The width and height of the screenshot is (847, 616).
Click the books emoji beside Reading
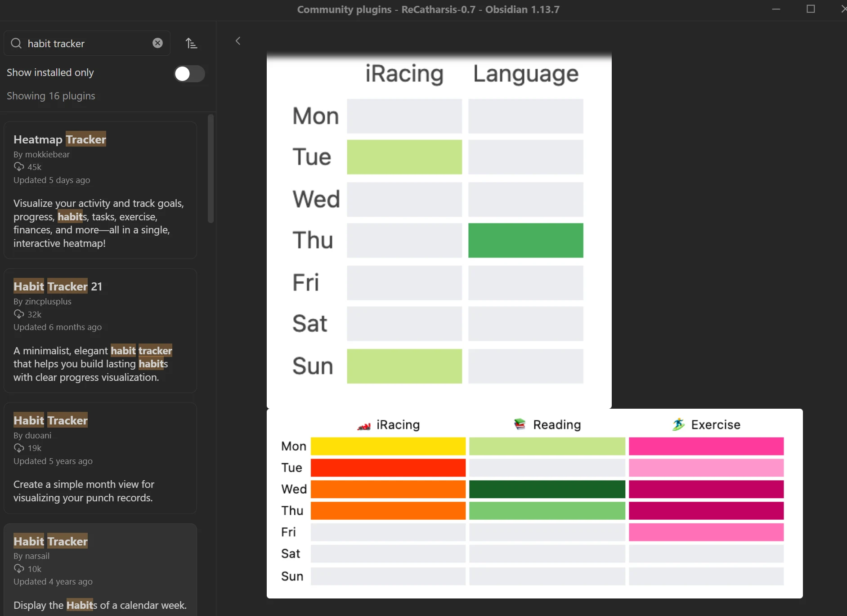[x=520, y=424]
